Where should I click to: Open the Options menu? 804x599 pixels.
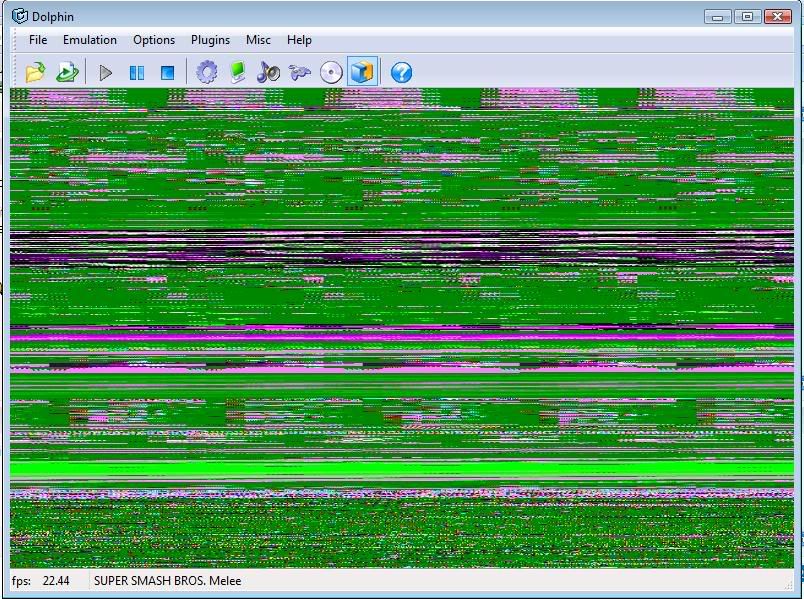click(x=154, y=40)
